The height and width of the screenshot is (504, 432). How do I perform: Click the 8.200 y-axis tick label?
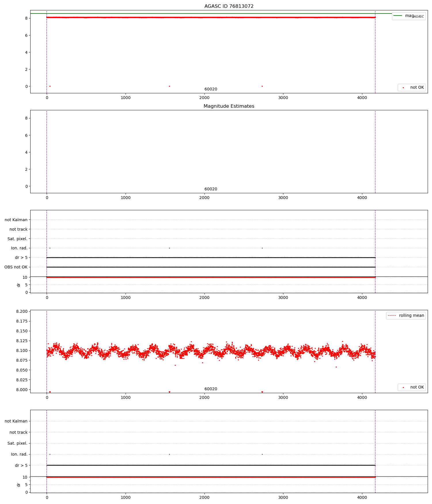point(22,311)
